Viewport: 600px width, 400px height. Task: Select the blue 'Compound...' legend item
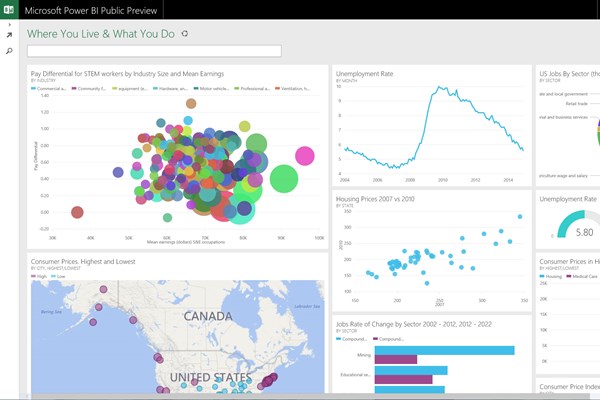(351, 339)
